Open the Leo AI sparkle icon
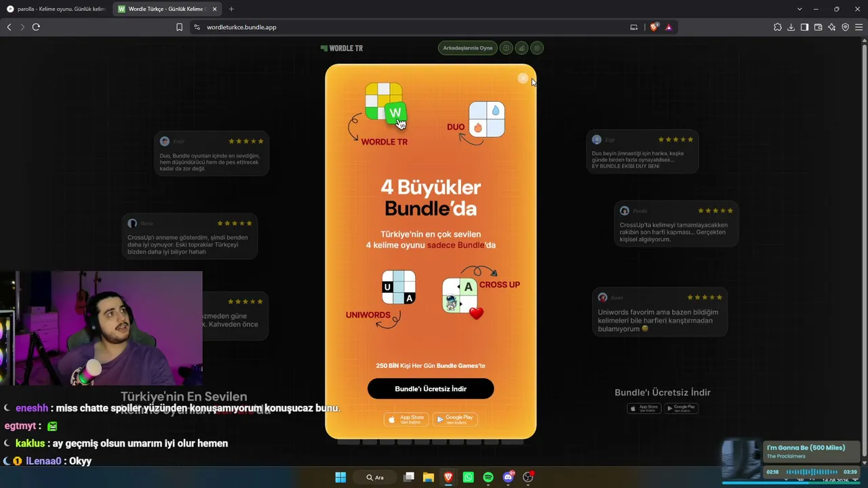This screenshot has height=488, width=868. (x=831, y=27)
